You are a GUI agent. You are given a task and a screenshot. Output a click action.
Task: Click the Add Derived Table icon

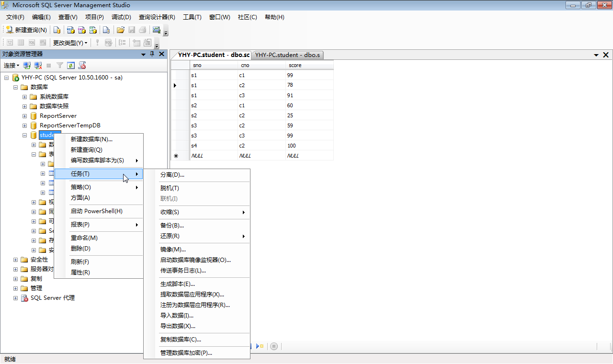[x=148, y=43]
